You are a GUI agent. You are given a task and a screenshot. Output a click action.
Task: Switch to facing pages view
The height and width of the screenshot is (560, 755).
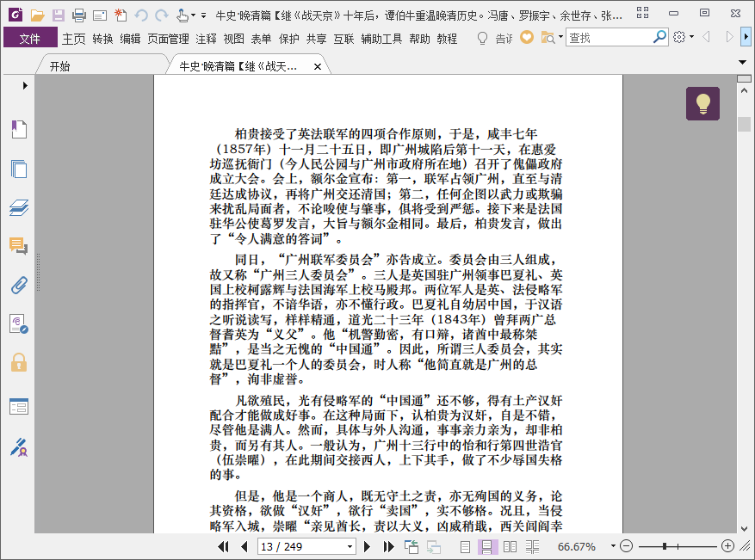coord(510,546)
